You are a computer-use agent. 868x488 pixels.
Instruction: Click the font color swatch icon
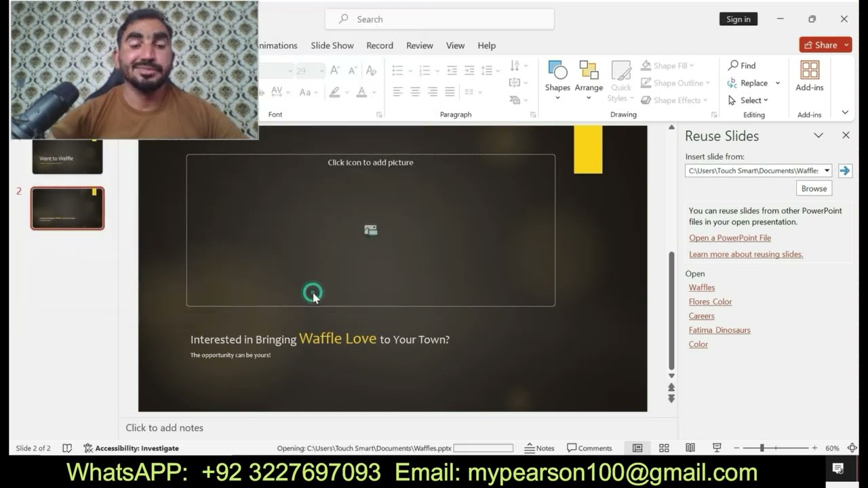click(x=361, y=91)
